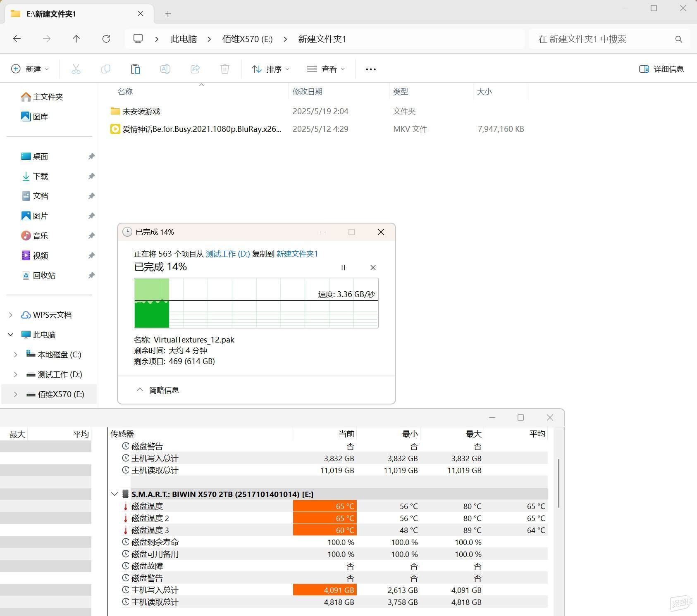
Task: Collapse the BIWIN X570 S.M.A.R.T. sensor group
Action: click(115, 494)
